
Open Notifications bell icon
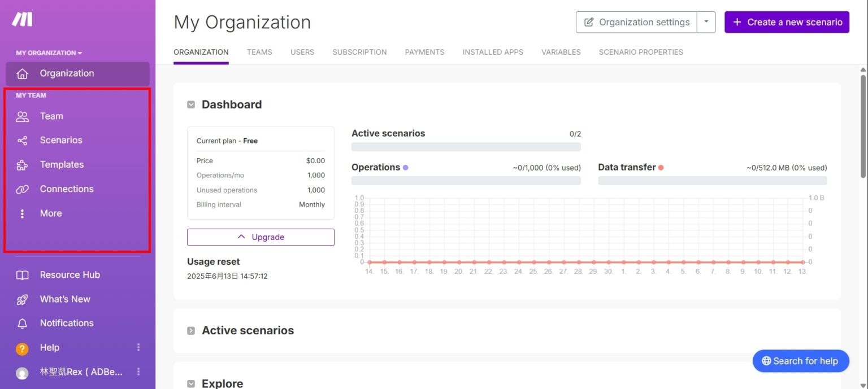[22, 324]
